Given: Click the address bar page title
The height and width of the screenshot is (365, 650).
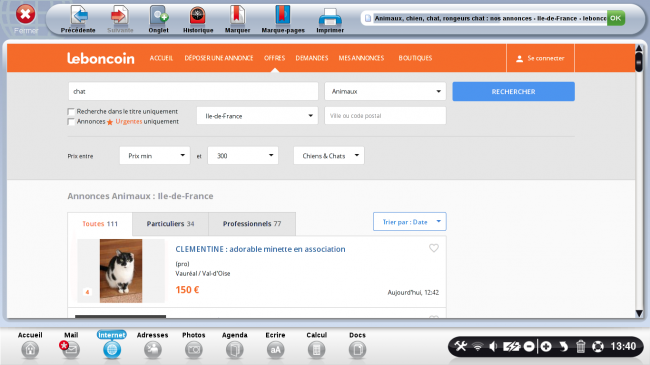Looking at the screenshot, I should point(490,18).
